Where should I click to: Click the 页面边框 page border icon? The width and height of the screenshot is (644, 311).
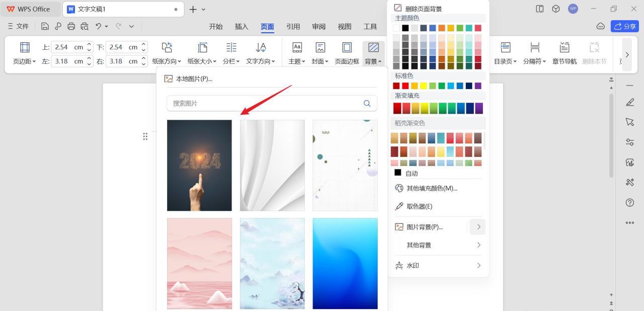click(347, 52)
